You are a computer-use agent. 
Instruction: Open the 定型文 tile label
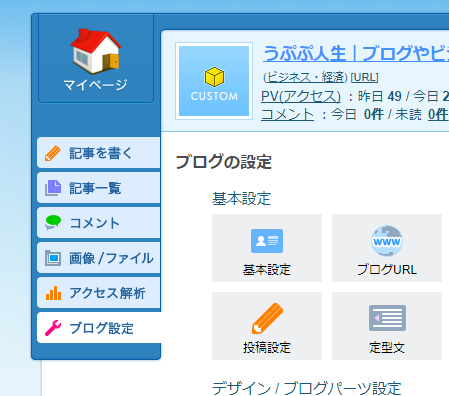[387, 348]
